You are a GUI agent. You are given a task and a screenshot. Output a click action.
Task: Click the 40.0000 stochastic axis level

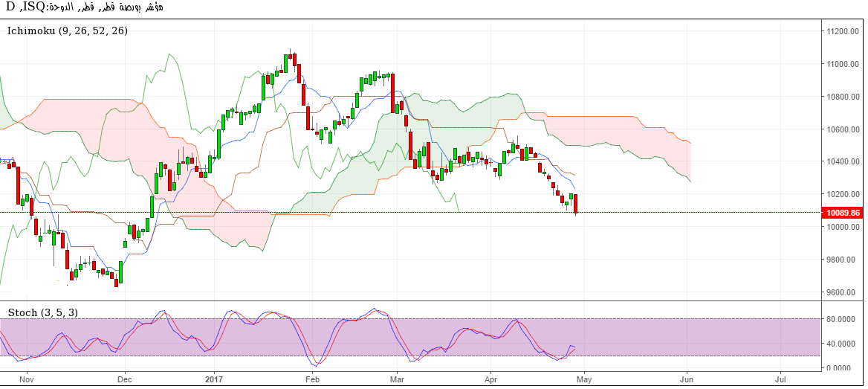(x=843, y=344)
